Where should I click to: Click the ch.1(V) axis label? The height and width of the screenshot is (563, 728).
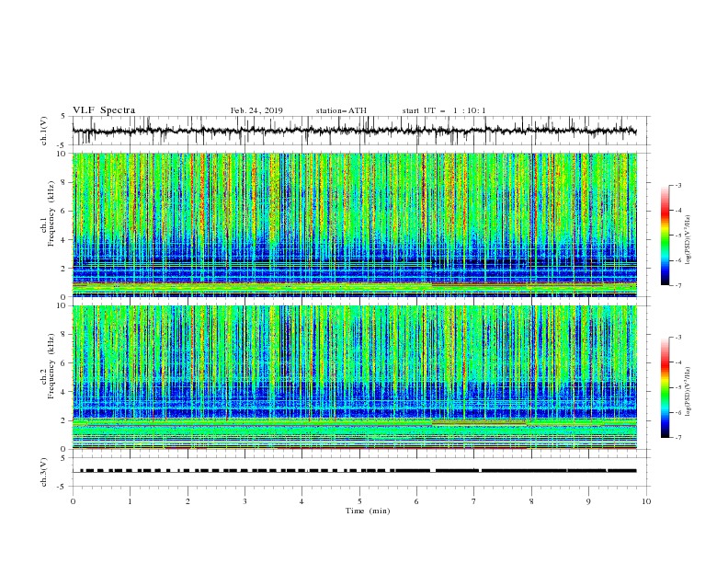(44, 131)
